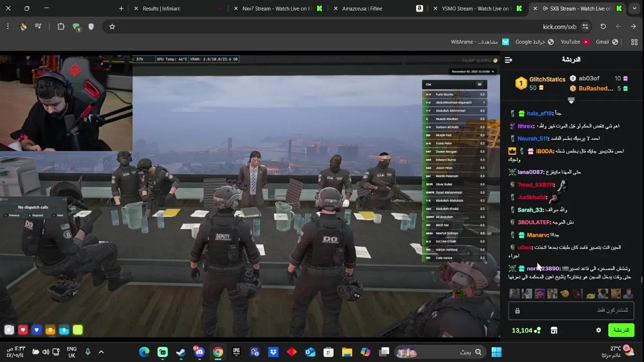Open File Explorer from taskbar

click(x=347, y=352)
